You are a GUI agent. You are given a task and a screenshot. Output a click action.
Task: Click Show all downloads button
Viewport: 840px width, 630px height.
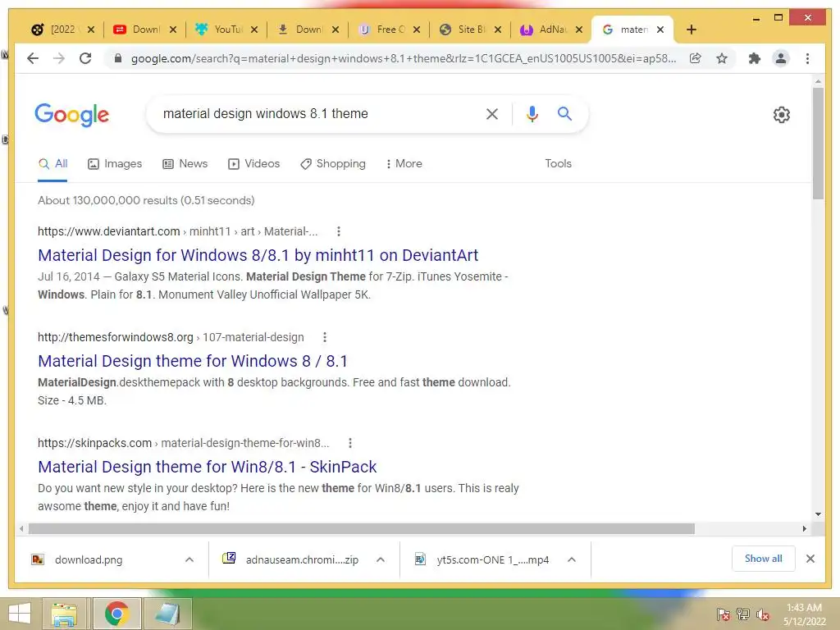(x=763, y=559)
